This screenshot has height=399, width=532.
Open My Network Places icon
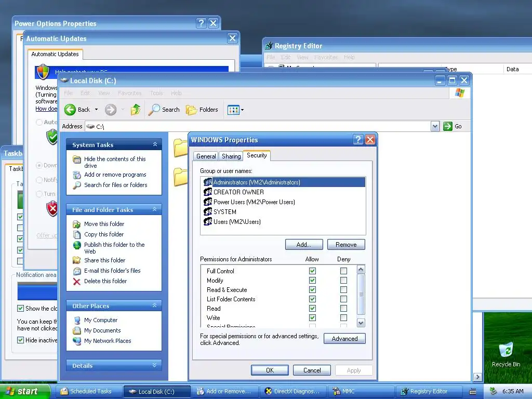click(77, 341)
